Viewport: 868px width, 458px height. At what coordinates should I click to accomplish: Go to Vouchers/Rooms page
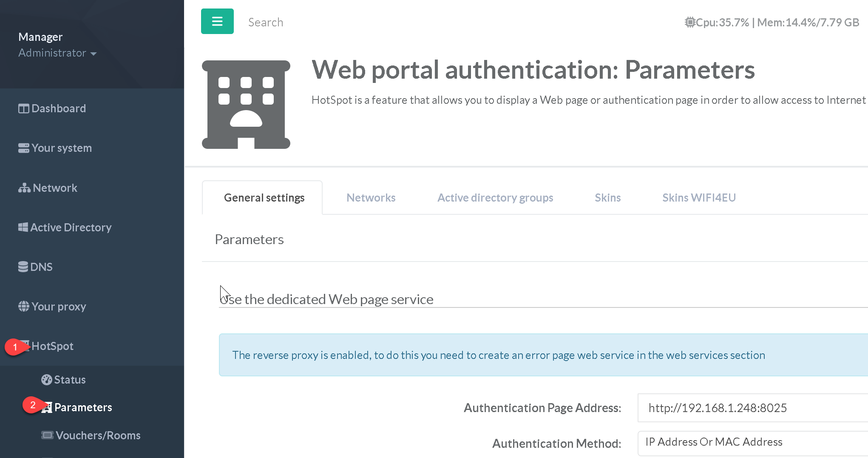pos(98,435)
